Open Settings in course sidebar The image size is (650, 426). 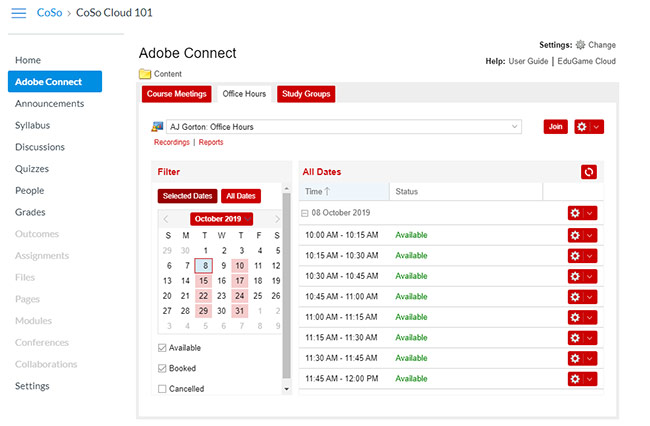coord(32,386)
